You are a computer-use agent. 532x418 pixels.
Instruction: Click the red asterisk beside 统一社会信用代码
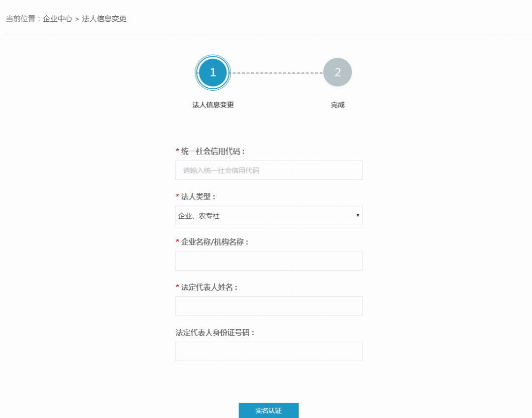(x=178, y=151)
